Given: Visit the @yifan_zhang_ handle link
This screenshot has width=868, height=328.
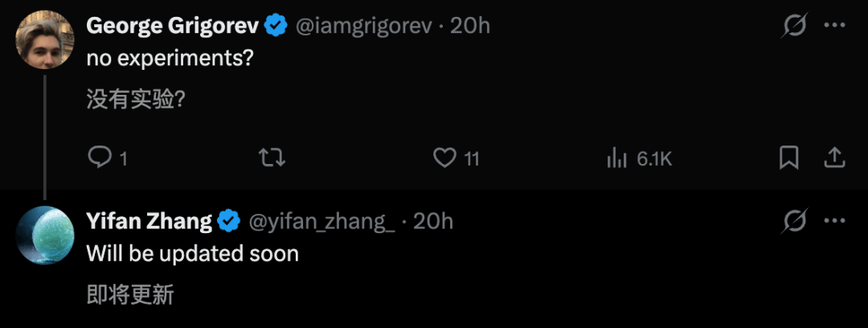Looking at the screenshot, I should pyautogui.click(x=322, y=220).
